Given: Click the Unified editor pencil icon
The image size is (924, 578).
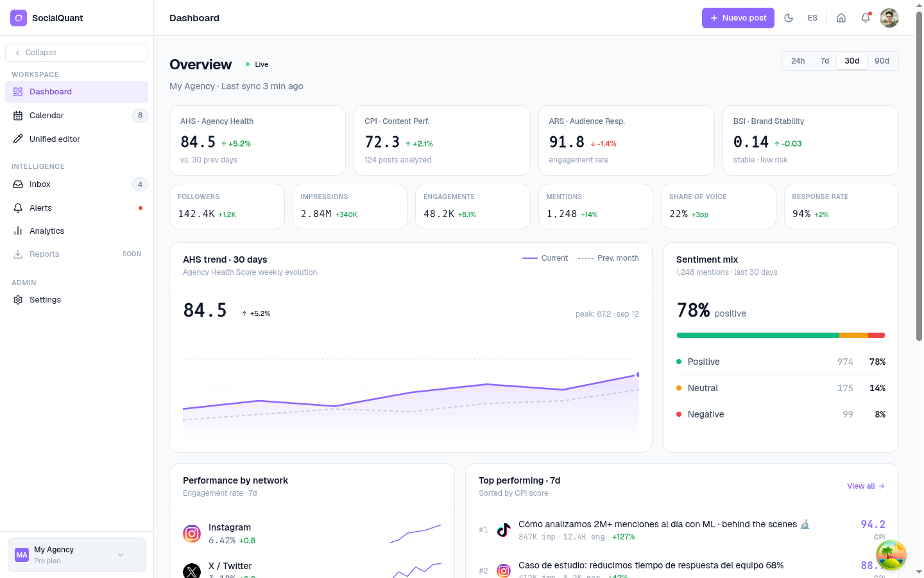Looking at the screenshot, I should point(18,139).
